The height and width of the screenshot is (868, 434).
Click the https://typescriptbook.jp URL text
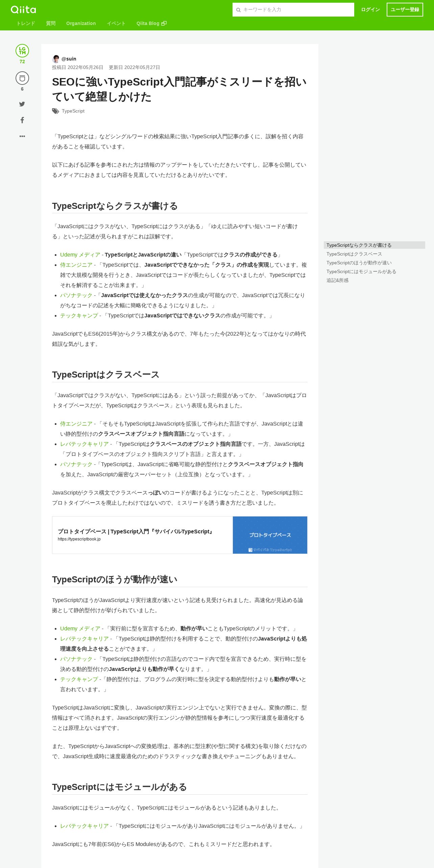(x=79, y=539)
